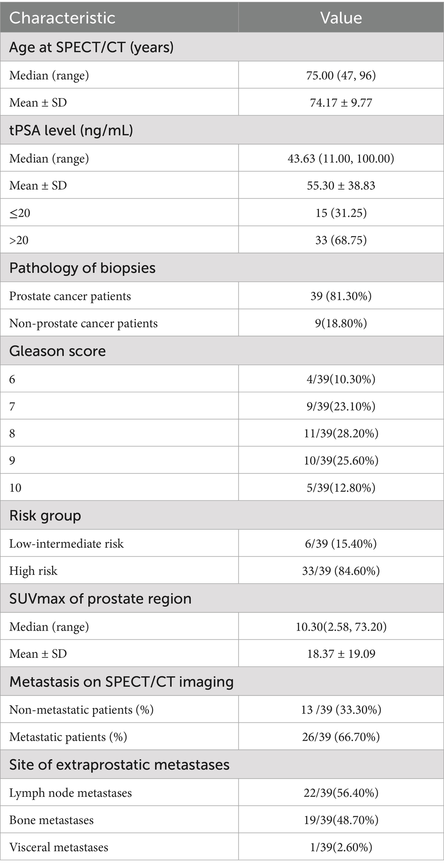444x868 pixels.
Task: Click the Prostate cancer patients row label
Action: [70, 296]
